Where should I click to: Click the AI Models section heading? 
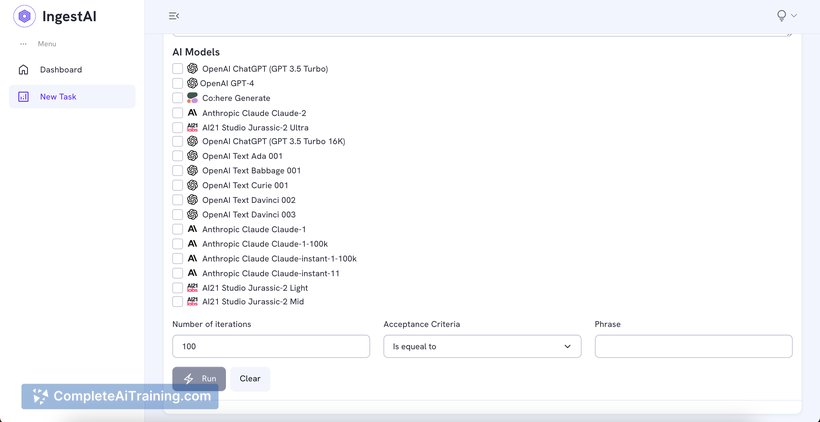click(x=196, y=52)
